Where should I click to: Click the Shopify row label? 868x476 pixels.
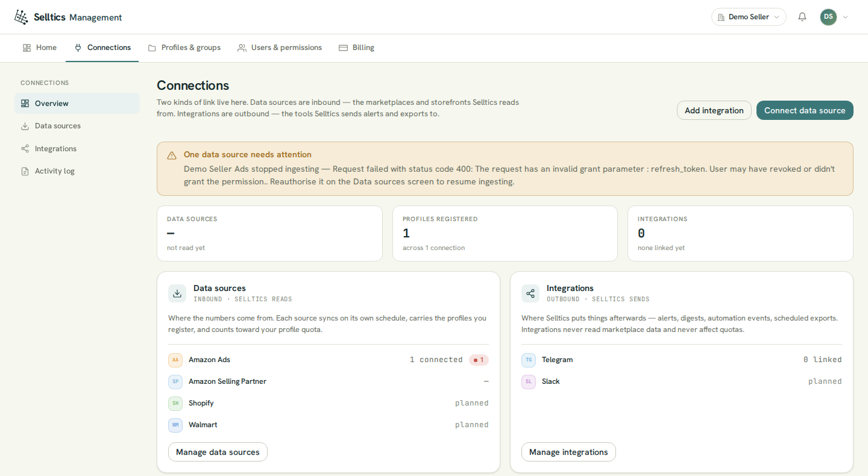coord(201,403)
